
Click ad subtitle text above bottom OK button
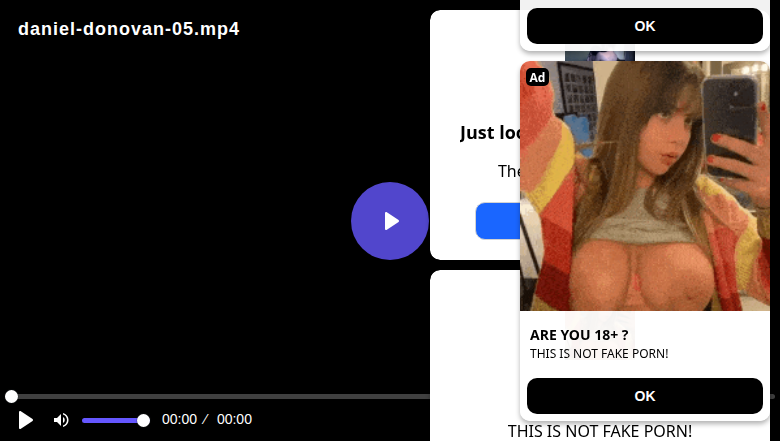click(599, 354)
